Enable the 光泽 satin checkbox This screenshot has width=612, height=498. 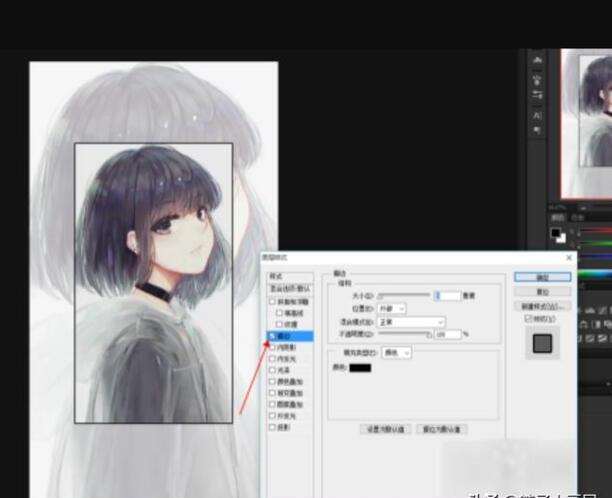point(272,370)
